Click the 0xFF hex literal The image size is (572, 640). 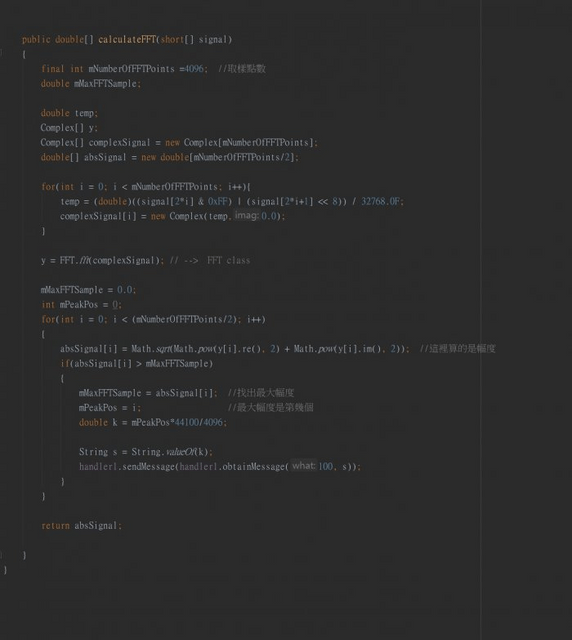(x=217, y=202)
